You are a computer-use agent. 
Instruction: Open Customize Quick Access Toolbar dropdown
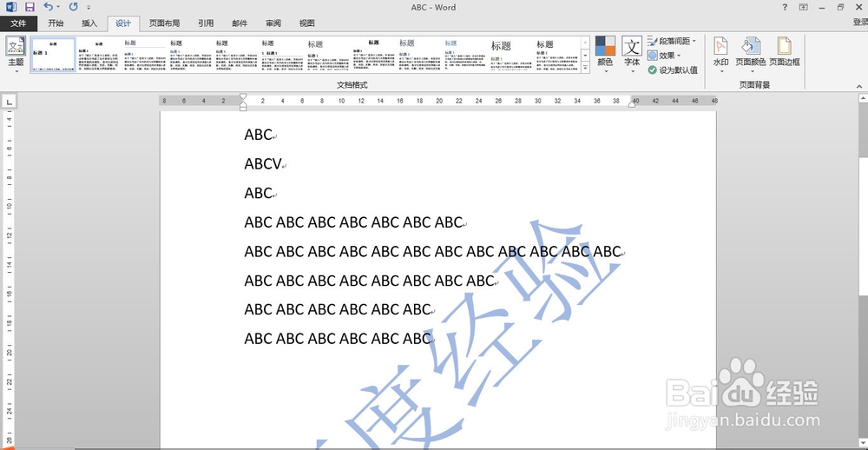coord(89,7)
